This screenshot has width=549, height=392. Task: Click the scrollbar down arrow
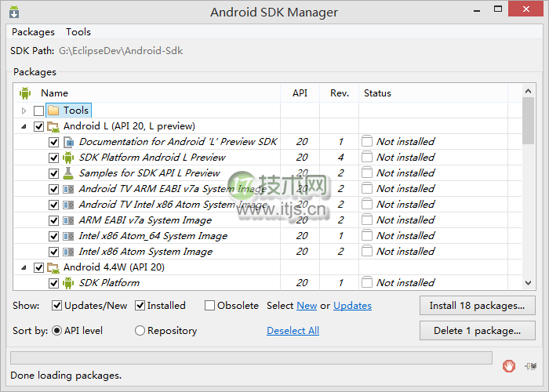point(528,283)
